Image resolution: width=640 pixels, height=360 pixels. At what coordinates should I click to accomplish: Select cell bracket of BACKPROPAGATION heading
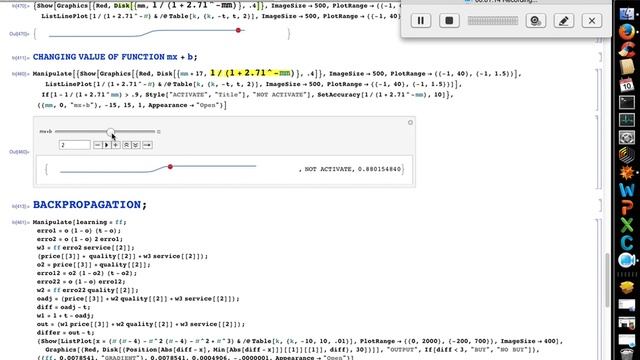[600, 205]
